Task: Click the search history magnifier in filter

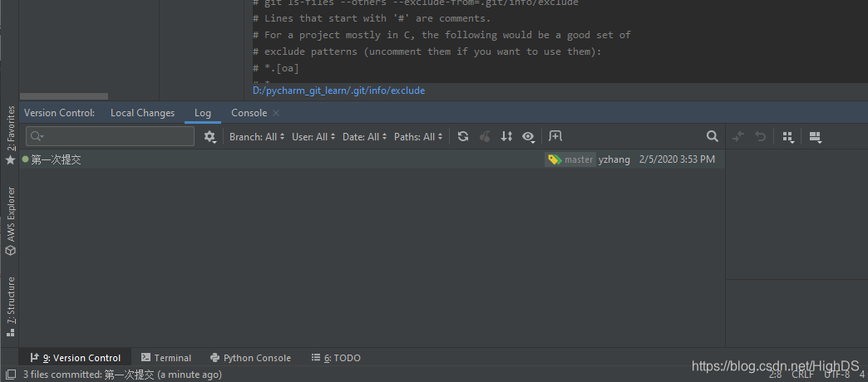Action: tap(37, 136)
